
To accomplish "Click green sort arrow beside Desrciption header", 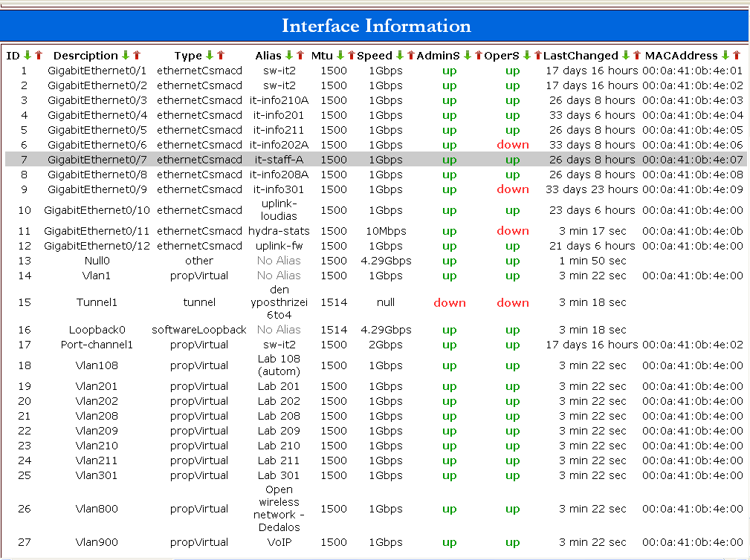I will (x=126, y=56).
